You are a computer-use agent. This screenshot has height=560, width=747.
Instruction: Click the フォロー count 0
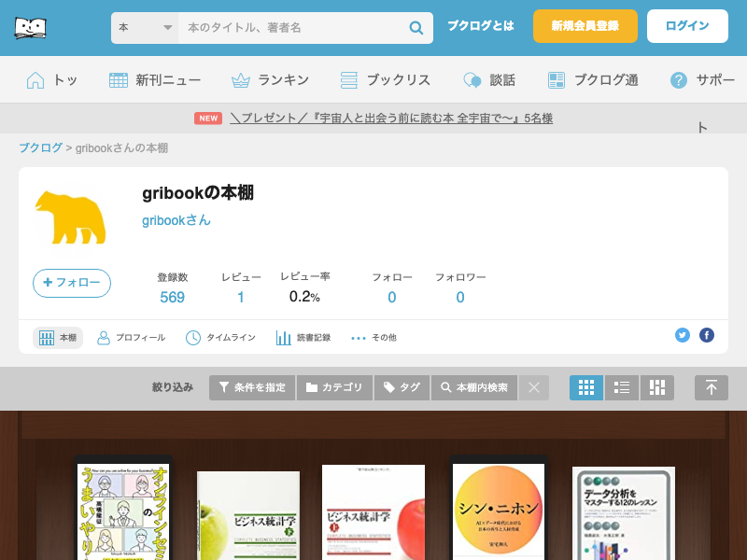[x=391, y=297]
